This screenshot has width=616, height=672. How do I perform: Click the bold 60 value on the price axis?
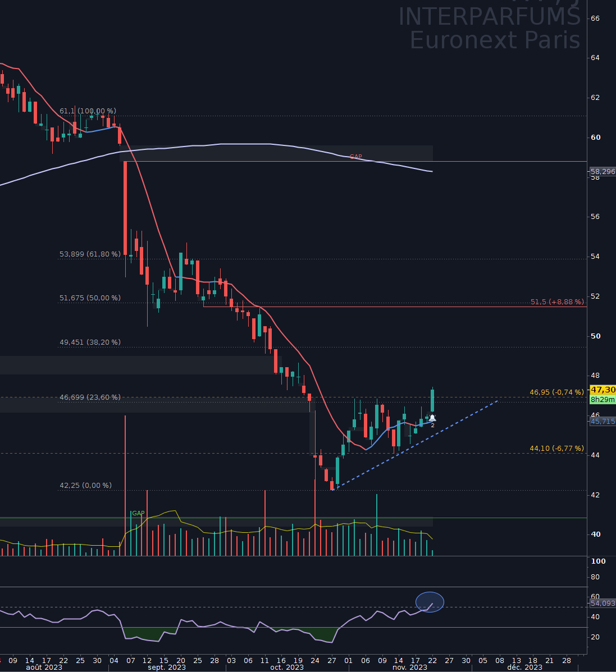coord(595,137)
